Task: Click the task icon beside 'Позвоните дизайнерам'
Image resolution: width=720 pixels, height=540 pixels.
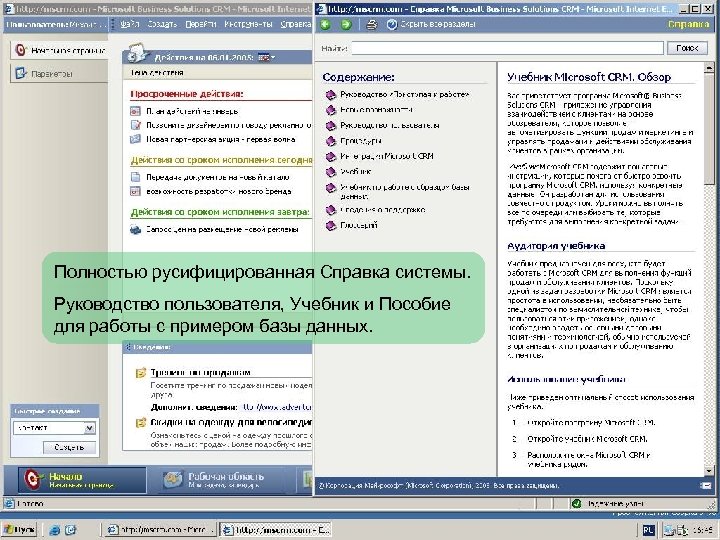Action: pos(135,125)
